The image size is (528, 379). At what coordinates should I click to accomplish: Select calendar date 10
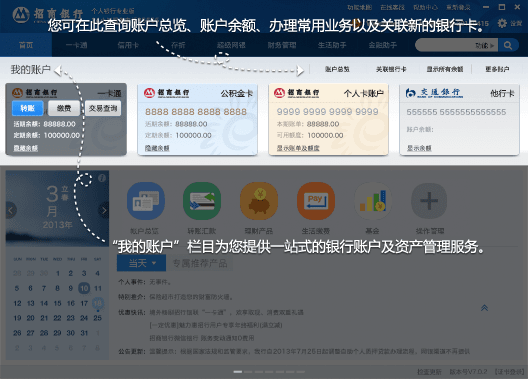[84, 288]
